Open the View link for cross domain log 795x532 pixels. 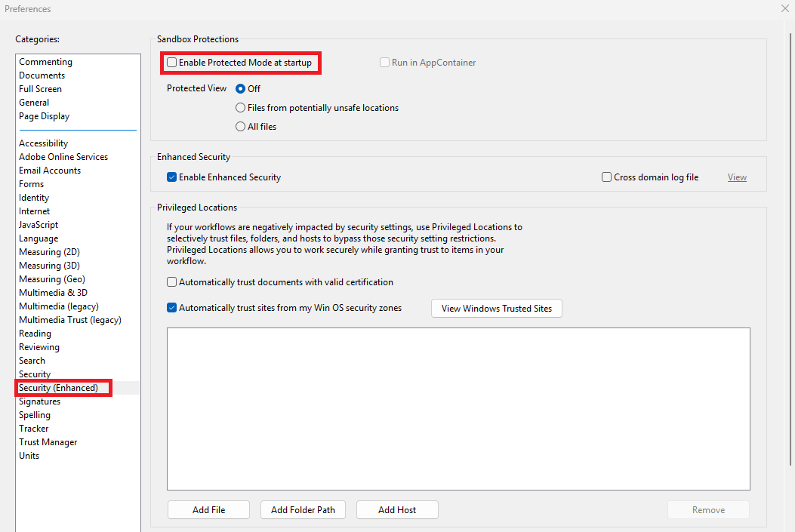[737, 177]
